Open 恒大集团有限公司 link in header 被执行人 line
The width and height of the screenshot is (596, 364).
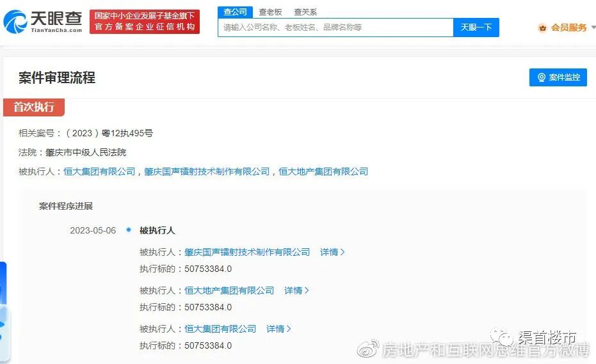[99, 171]
